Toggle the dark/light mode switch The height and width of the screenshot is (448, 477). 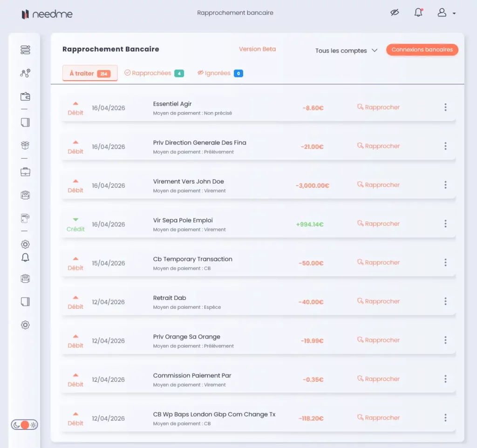click(x=25, y=425)
